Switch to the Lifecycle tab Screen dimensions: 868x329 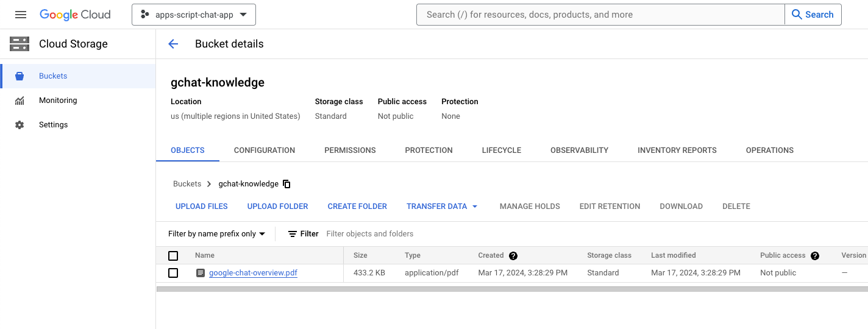pyautogui.click(x=501, y=150)
